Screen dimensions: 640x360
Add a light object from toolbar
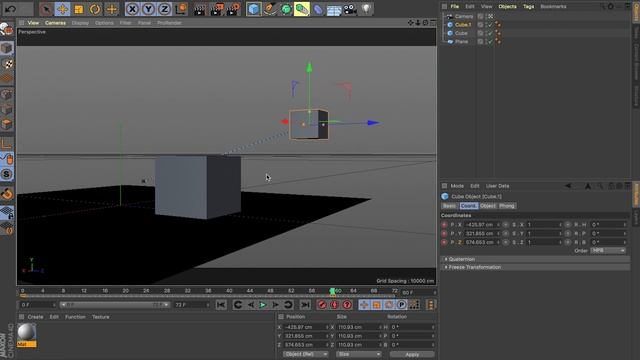pos(366,9)
